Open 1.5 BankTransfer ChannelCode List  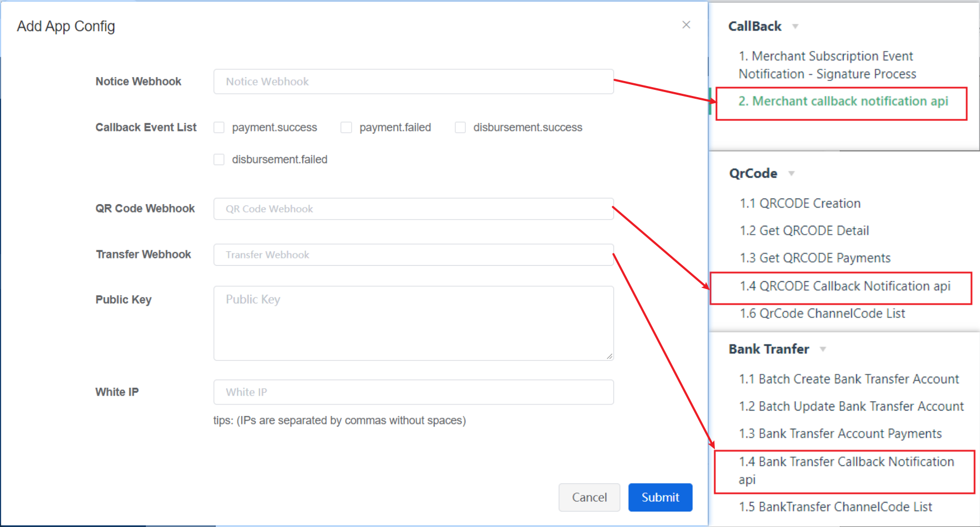click(x=835, y=507)
